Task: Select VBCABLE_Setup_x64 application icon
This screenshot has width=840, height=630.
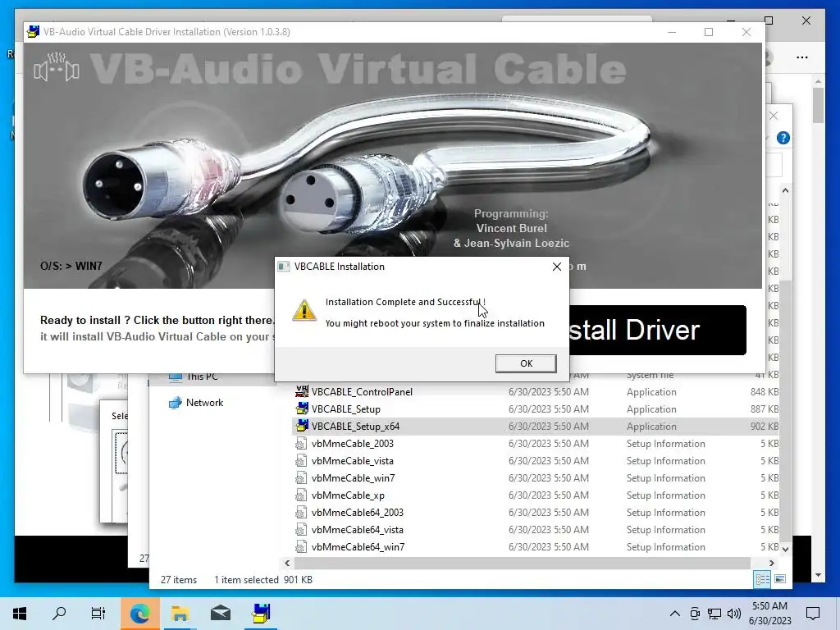Action: [302, 426]
